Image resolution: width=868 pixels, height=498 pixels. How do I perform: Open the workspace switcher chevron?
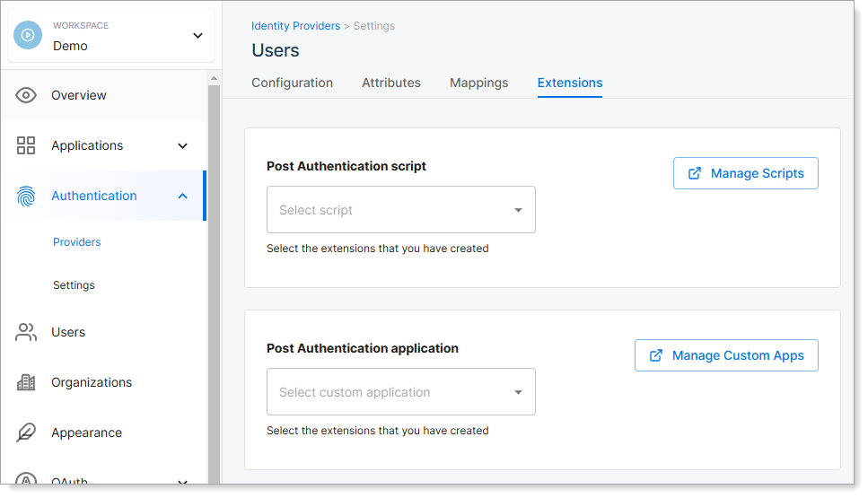pos(197,35)
